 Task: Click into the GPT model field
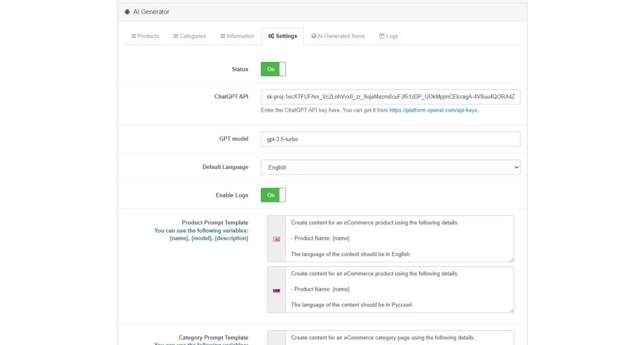(391, 139)
